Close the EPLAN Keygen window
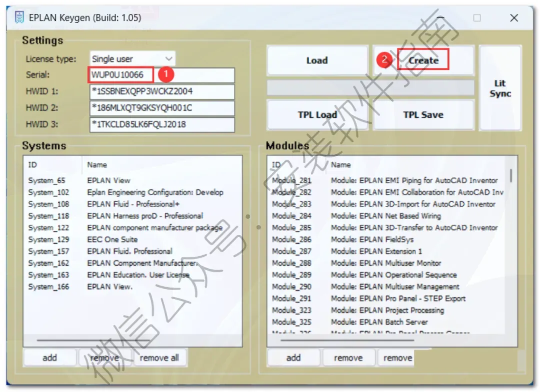This screenshot has height=392, width=540. (x=514, y=17)
